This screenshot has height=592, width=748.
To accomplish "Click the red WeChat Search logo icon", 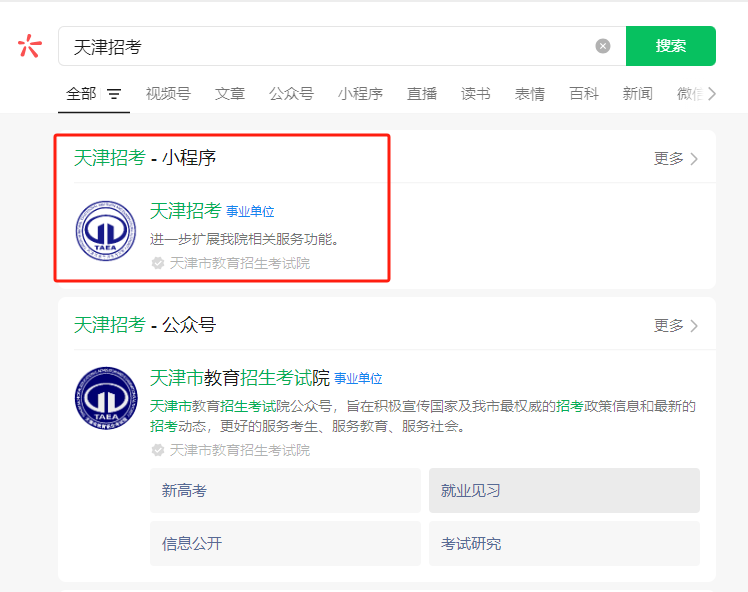I will point(30,46).
